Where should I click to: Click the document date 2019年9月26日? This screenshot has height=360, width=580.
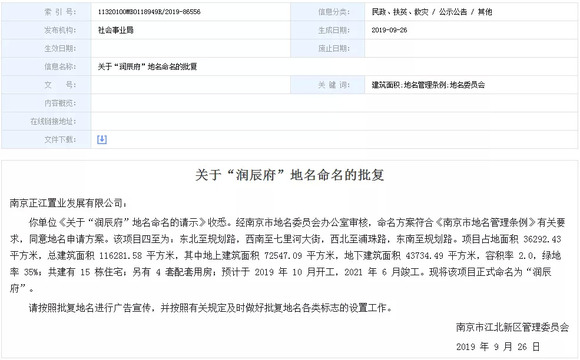[498, 347]
